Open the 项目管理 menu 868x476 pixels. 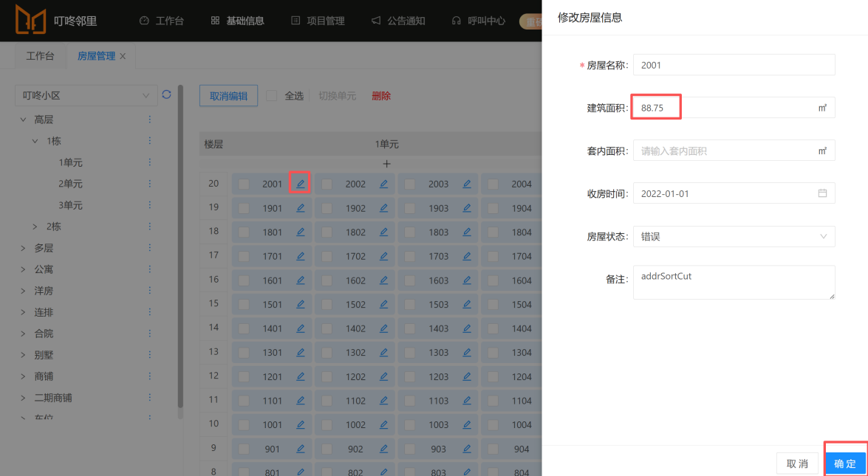(x=318, y=21)
